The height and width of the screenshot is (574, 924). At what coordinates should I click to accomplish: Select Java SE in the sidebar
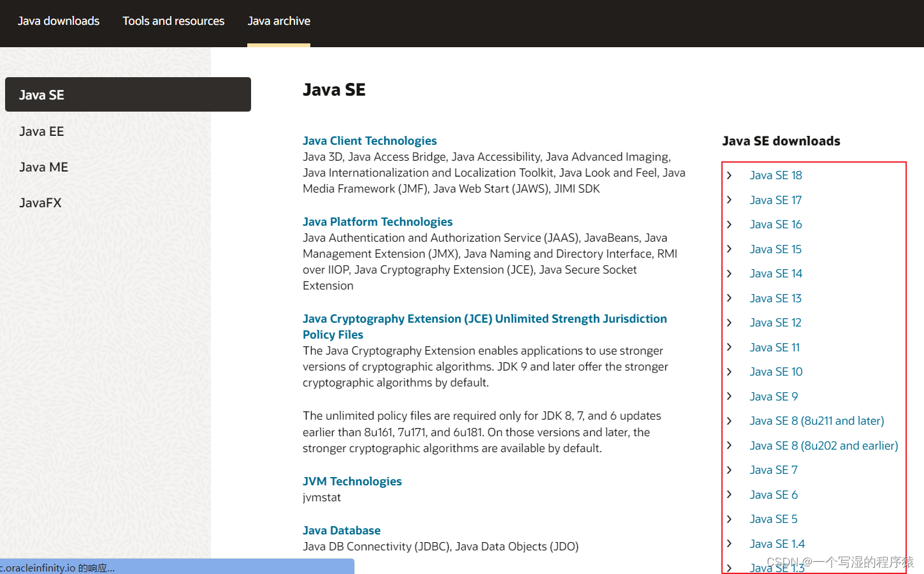pyautogui.click(x=128, y=94)
